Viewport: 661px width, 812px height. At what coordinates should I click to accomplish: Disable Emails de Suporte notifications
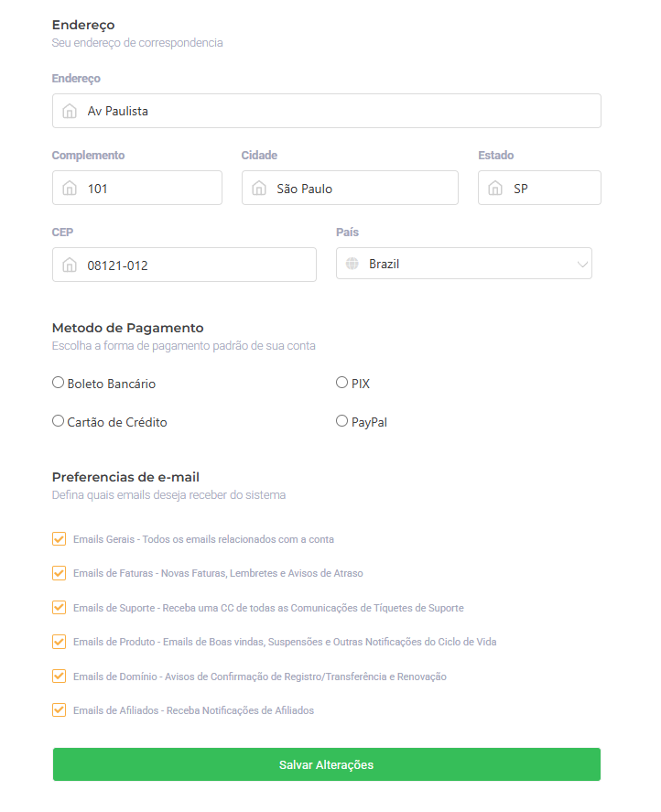tap(60, 607)
